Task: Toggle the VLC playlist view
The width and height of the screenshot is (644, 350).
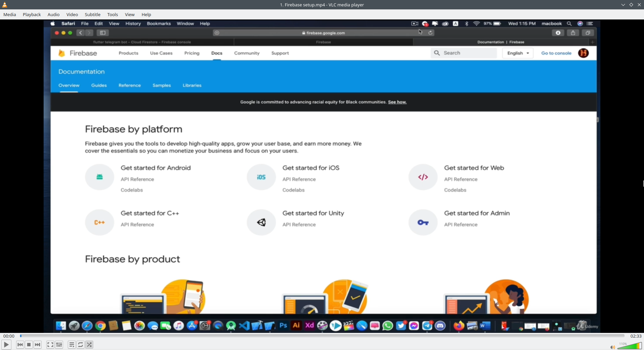Action: tap(72, 345)
